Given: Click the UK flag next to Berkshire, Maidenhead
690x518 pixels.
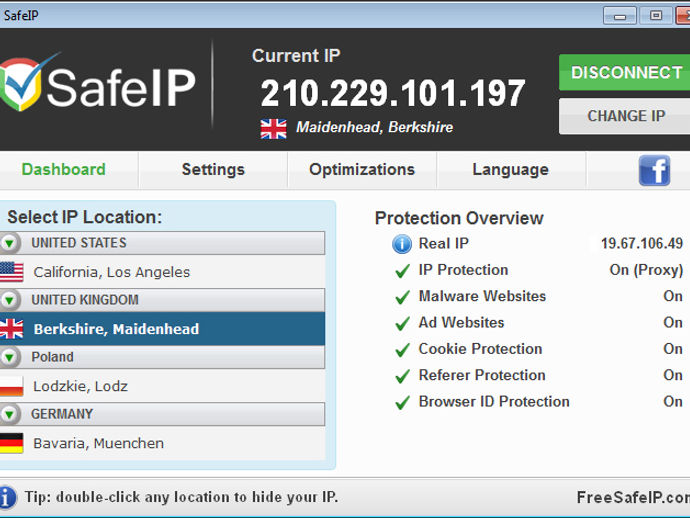Looking at the screenshot, I should click(x=11, y=329).
